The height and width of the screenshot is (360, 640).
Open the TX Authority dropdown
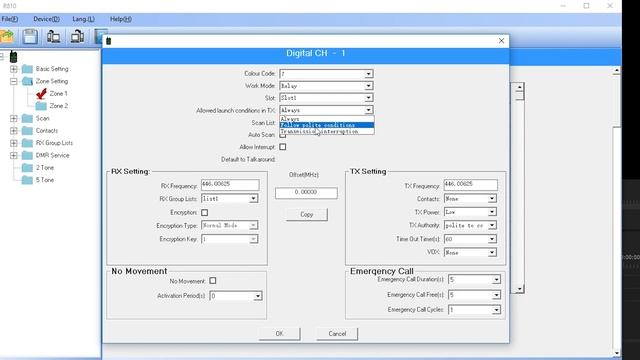492,225
